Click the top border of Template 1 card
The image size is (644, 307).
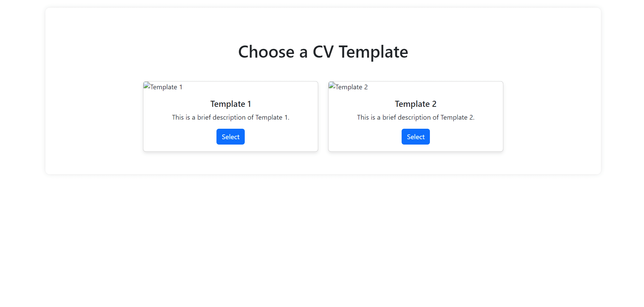coord(231,81)
